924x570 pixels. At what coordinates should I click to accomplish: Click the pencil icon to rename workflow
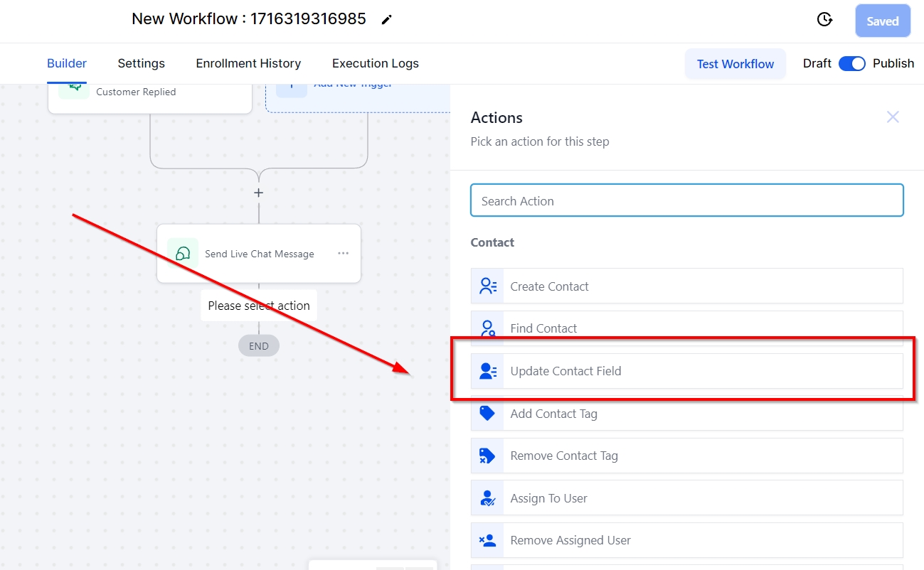(386, 20)
